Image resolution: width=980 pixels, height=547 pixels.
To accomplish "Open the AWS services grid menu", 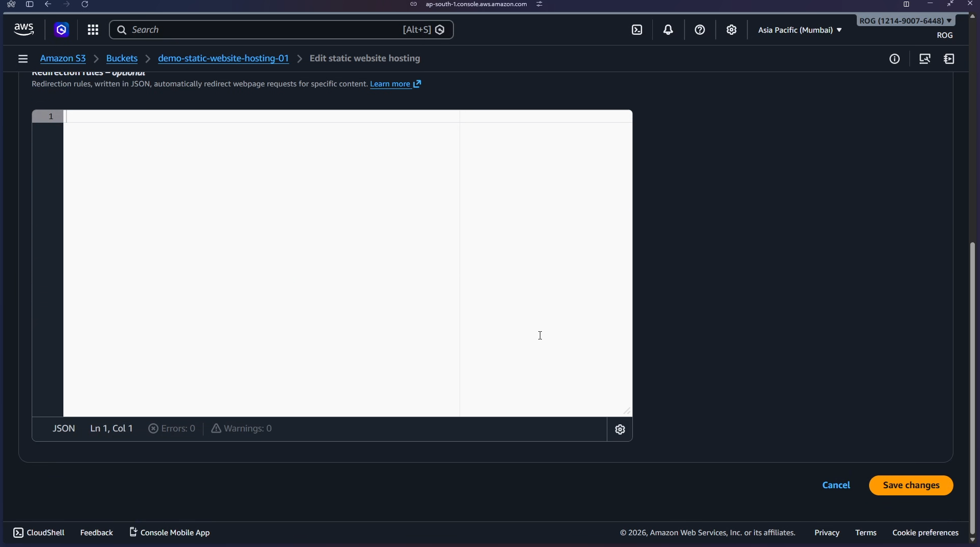I will pos(93,30).
